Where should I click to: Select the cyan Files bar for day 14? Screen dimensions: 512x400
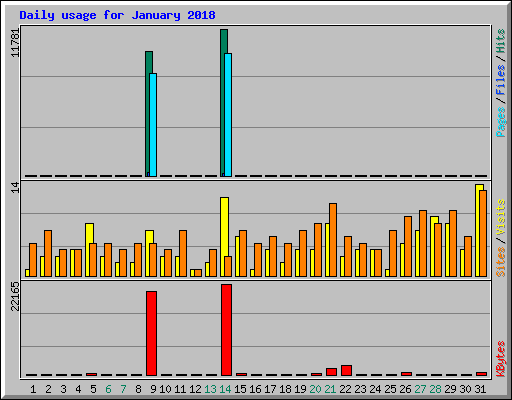[228, 115]
